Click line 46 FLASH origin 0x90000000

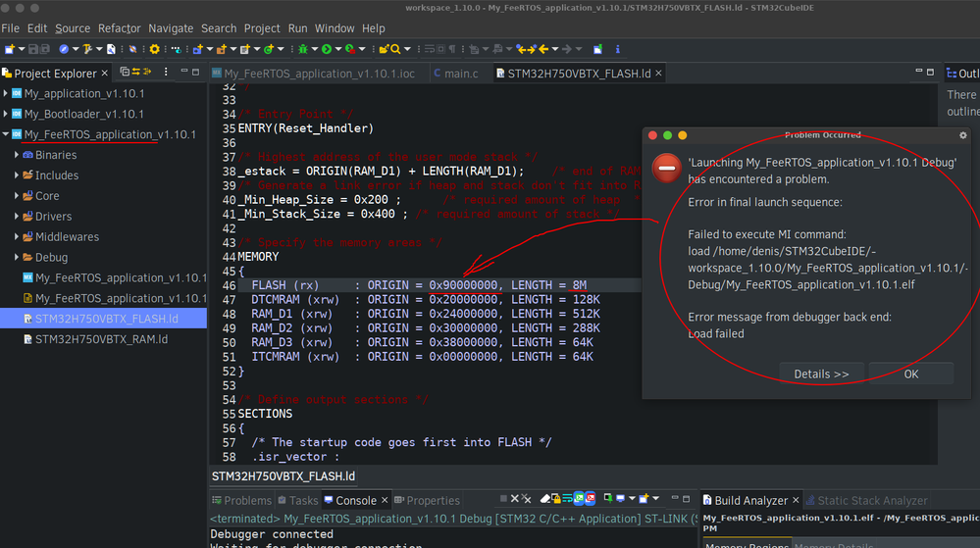[463, 285]
